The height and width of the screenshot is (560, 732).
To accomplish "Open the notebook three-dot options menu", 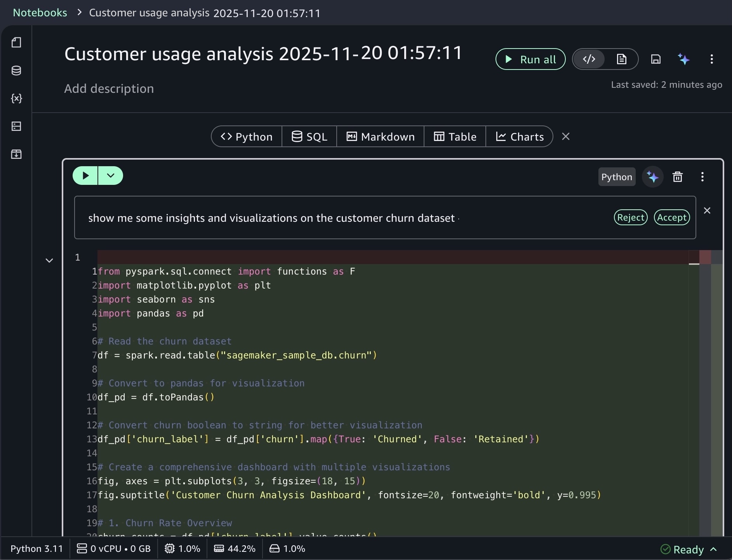I will click(711, 59).
